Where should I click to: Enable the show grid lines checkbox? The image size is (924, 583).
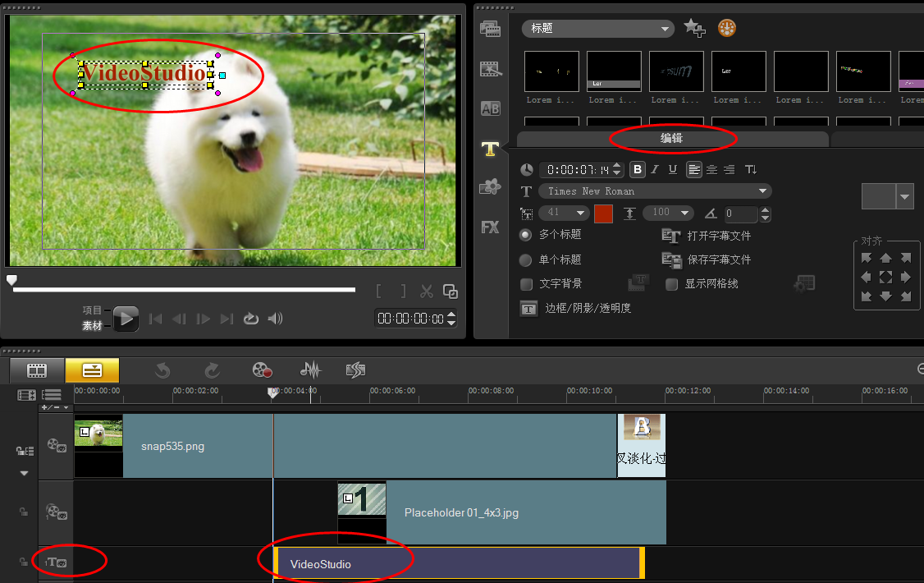671,284
